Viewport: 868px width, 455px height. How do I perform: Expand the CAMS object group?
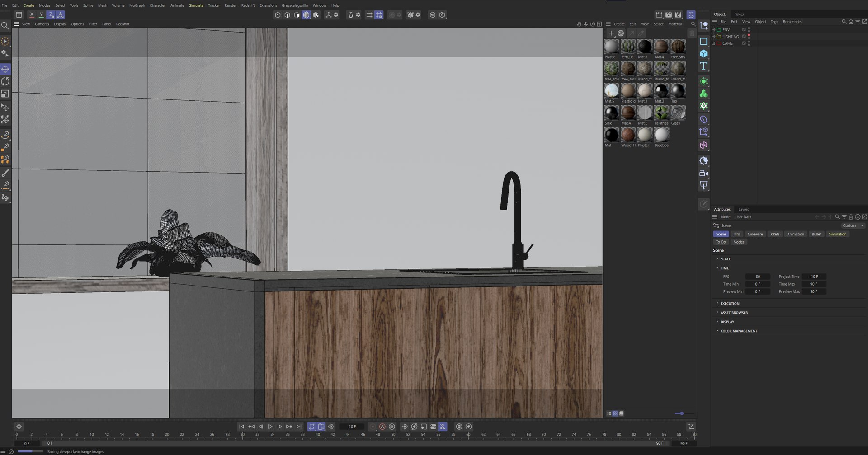click(713, 43)
